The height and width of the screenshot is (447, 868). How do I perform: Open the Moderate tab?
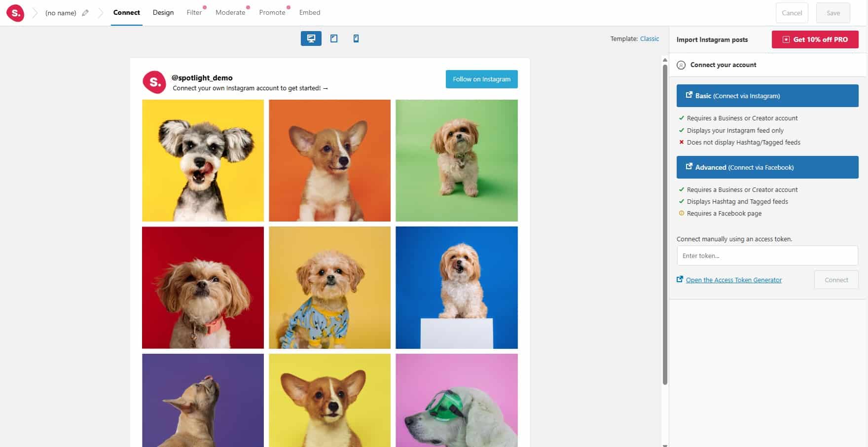pos(230,12)
